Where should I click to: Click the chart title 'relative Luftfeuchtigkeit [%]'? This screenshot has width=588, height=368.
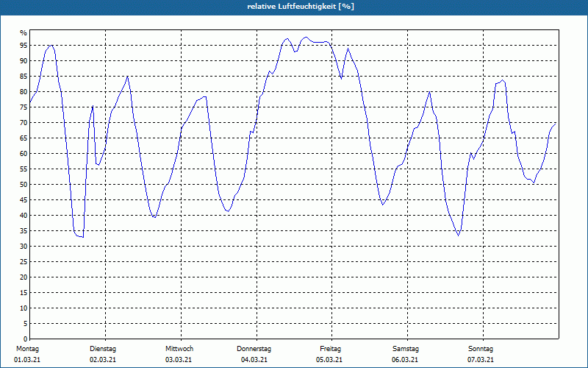[301, 7]
